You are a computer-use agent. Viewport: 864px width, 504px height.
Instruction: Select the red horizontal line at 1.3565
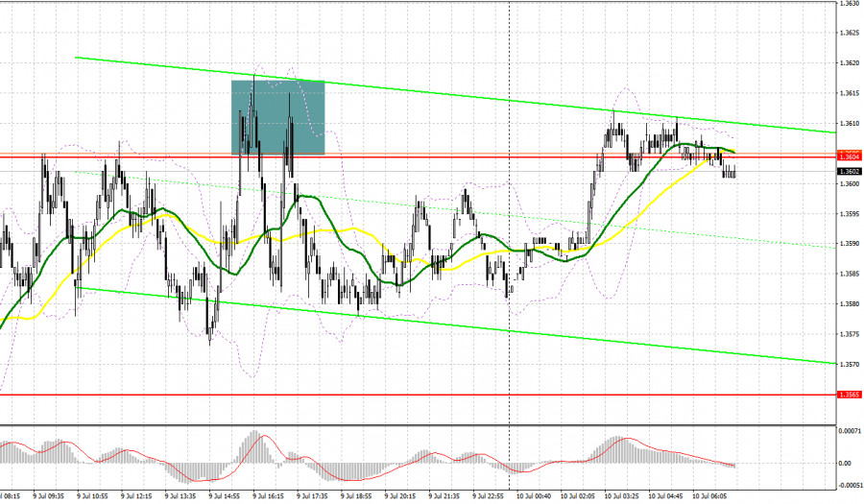point(418,395)
